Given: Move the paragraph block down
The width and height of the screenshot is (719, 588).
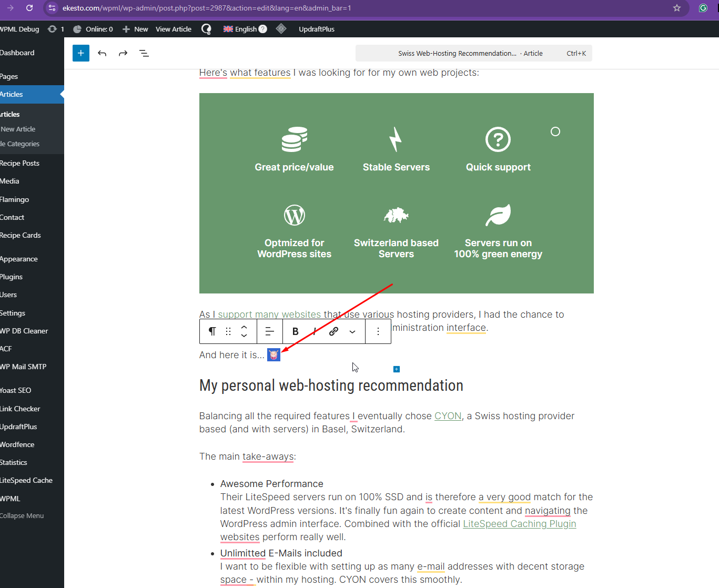Looking at the screenshot, I should tap(244, 335).
